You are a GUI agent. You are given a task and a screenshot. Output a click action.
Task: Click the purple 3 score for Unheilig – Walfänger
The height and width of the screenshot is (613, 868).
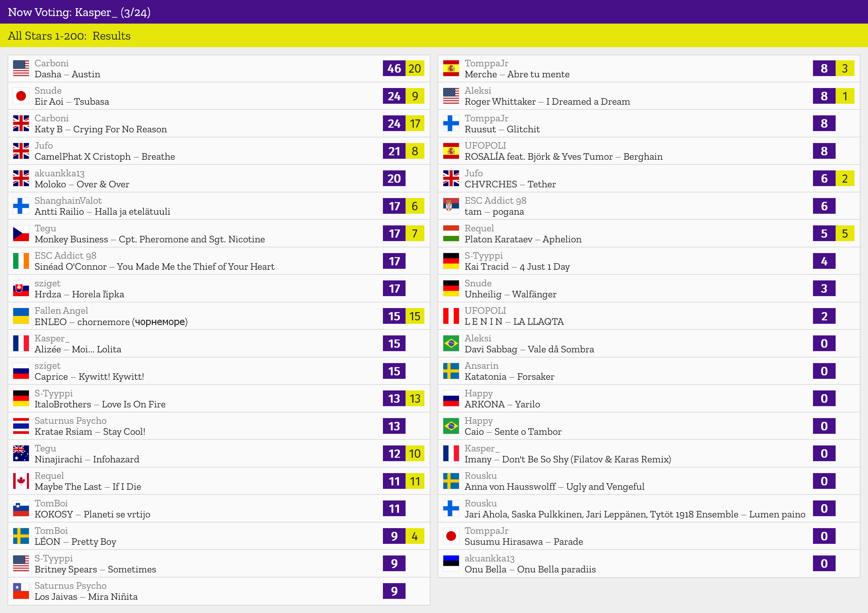click(824, 288)
